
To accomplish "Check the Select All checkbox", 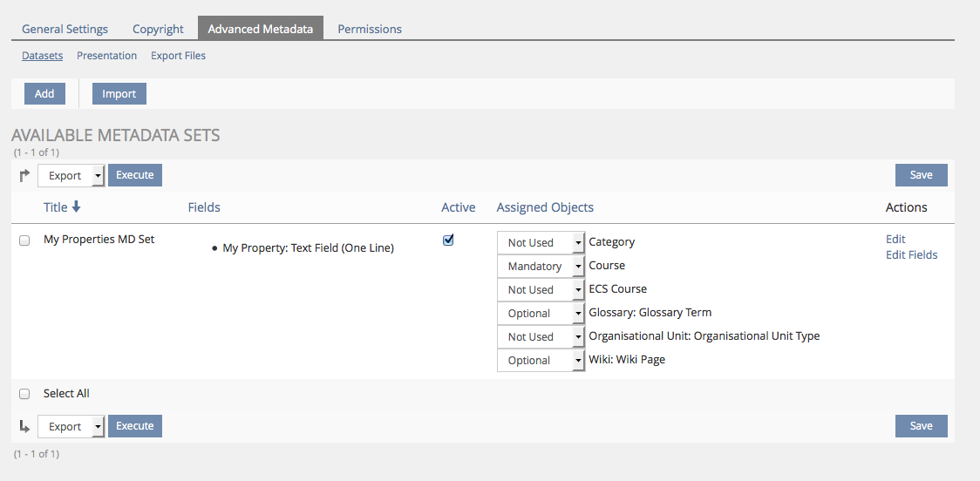I will (x=24, y=394).
